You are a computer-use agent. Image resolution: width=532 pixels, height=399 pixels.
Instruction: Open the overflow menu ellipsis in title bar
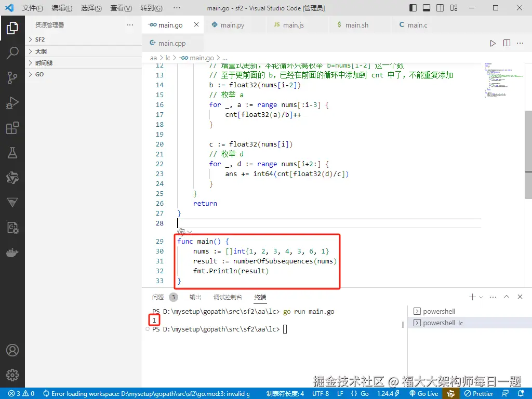point(177,8)
